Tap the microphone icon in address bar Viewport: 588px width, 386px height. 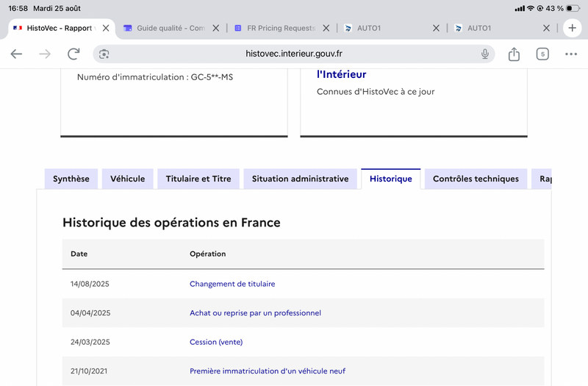pyautogui.click(x=485, y=54)
